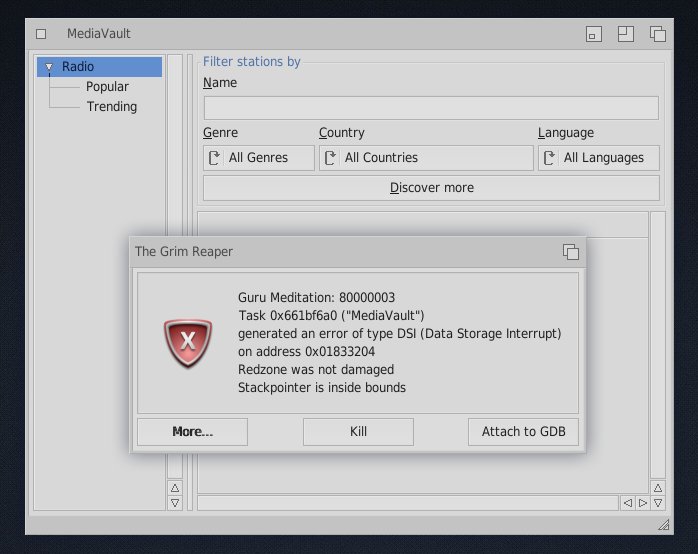Click Attach to GDB button

click(x=523, y=432)
